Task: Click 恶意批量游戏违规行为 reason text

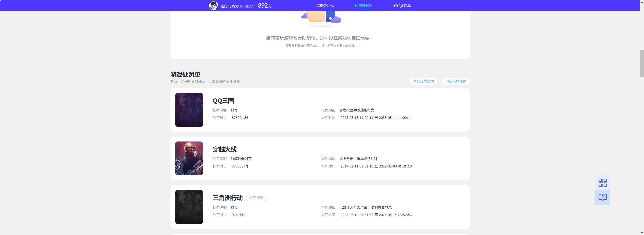Action: click(x=357, y=110)
